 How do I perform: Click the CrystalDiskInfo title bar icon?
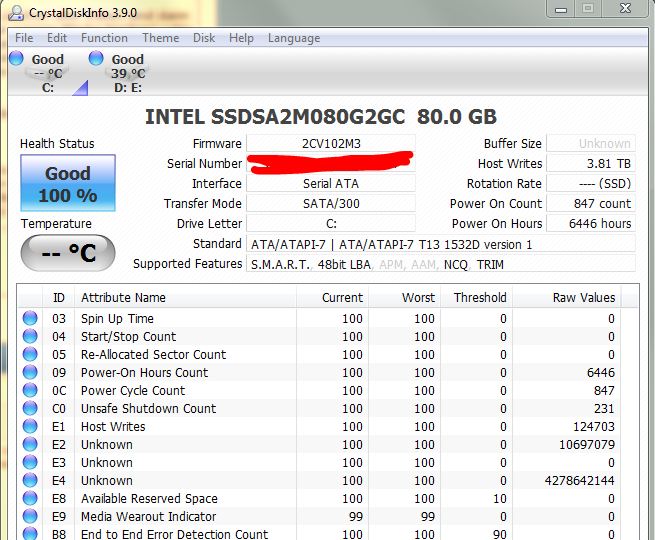(x=16, y=13)
